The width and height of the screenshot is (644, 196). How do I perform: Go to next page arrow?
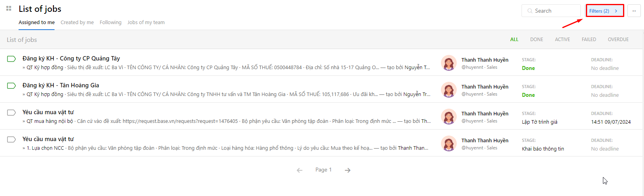click(348, 170)
